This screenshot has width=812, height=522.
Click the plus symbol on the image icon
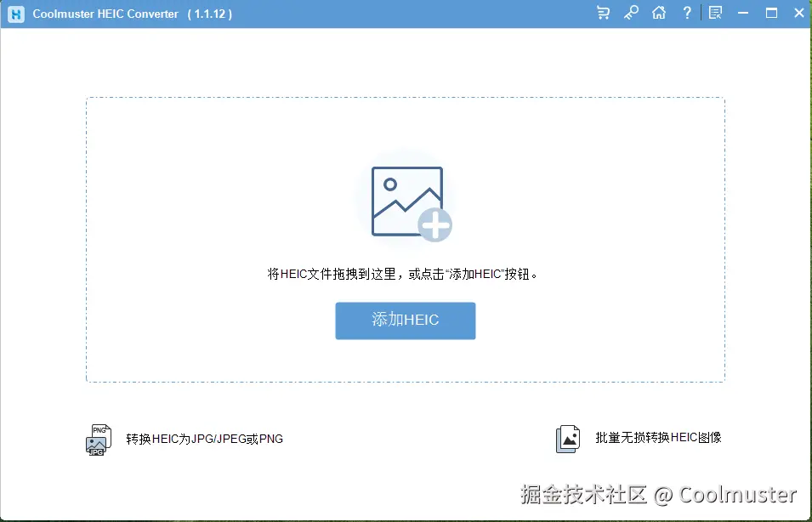436,225
